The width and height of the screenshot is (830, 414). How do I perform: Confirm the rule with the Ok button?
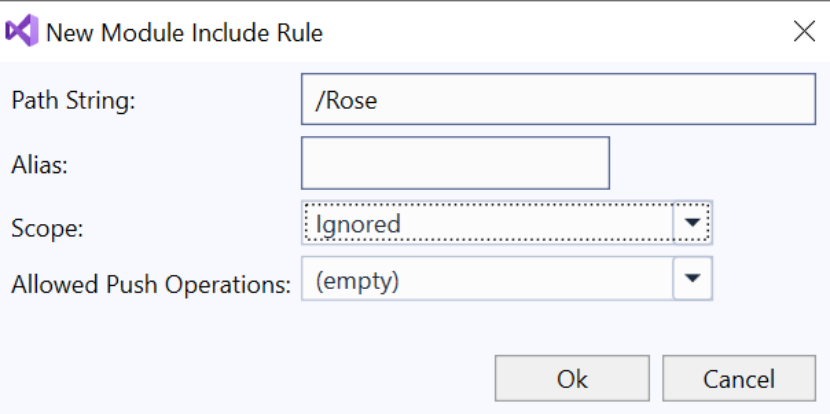(572, 378)
